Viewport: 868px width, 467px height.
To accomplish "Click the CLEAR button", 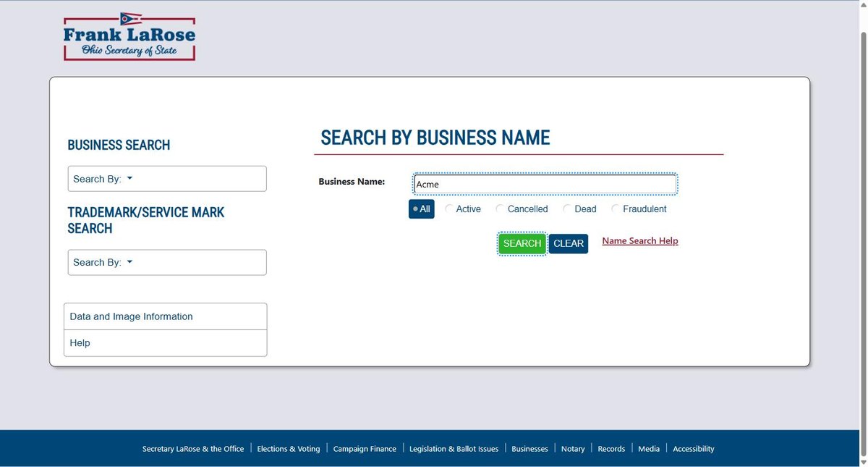I will coord(569,243).
